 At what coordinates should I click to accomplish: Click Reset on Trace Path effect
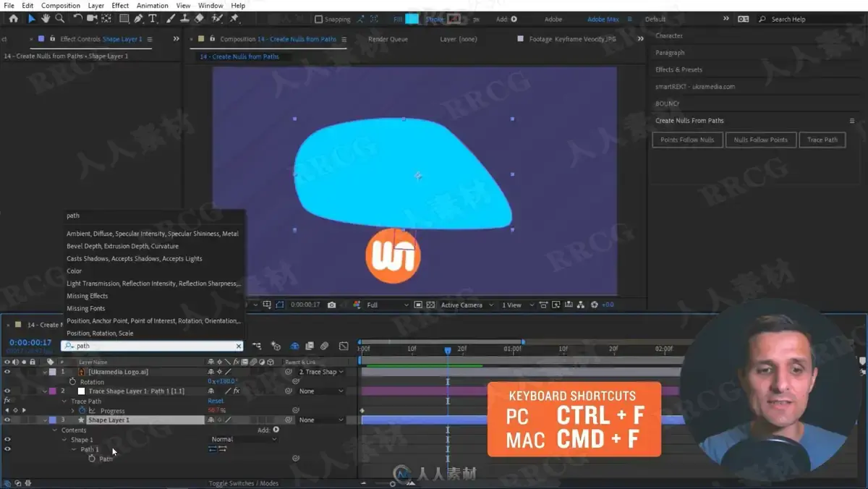coord(216,401)
